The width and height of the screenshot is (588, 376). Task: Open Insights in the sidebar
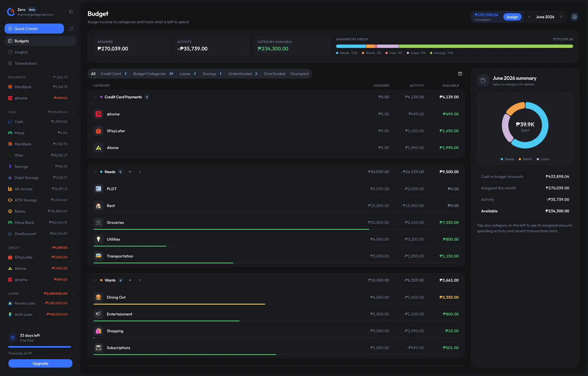tap(40, 52)
